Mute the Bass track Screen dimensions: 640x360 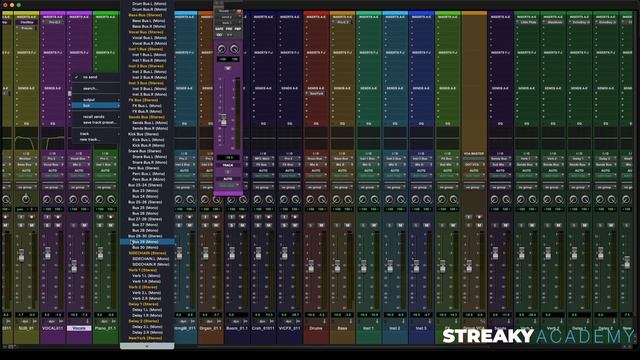[347, 225]
